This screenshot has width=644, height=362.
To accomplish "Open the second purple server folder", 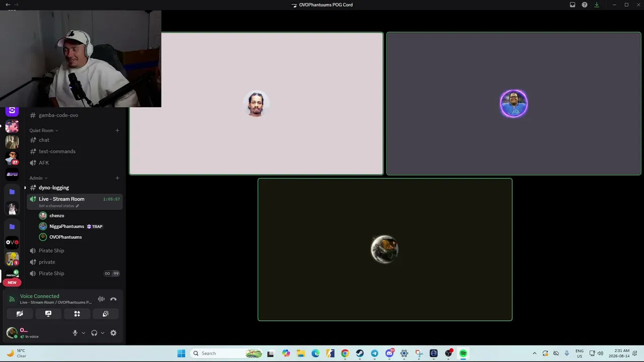I will 12,227.
